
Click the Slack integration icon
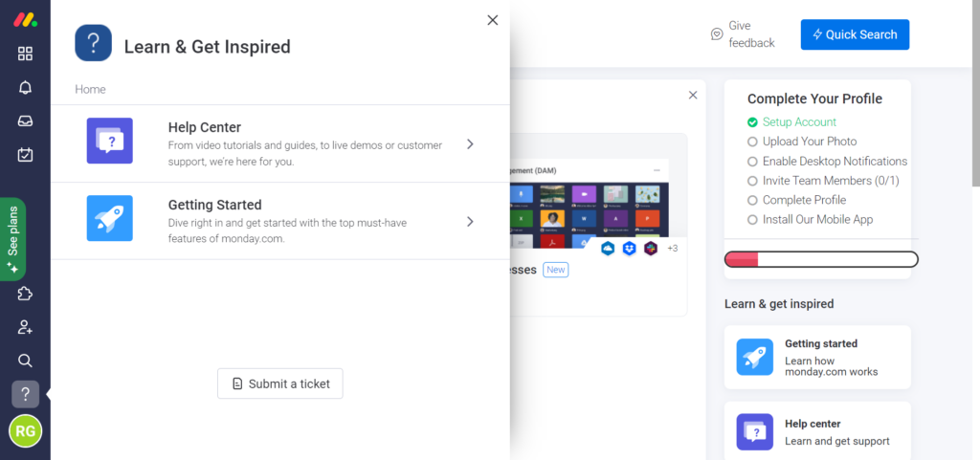point(651,249)
